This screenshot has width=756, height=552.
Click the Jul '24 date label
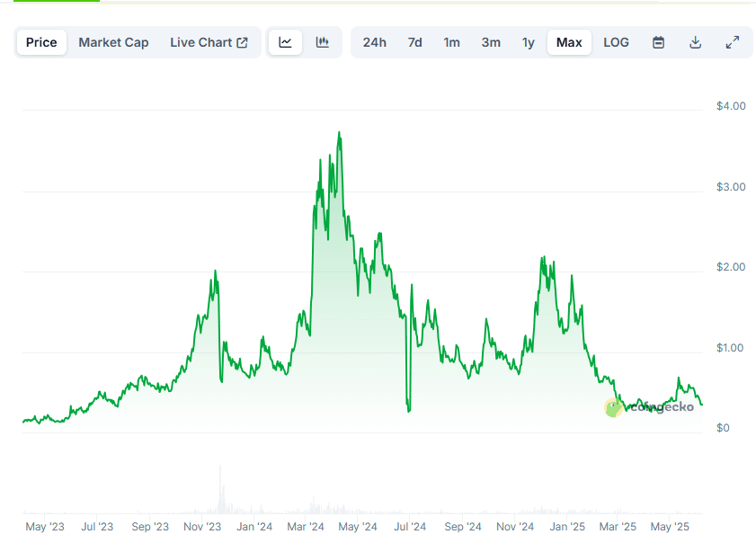point(410,527)
